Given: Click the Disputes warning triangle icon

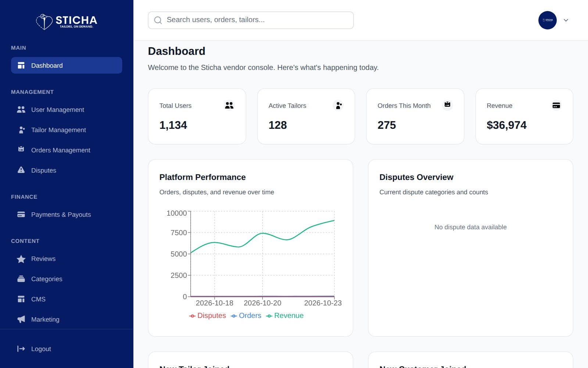Looking at the screenshot, I should (21, 170).
